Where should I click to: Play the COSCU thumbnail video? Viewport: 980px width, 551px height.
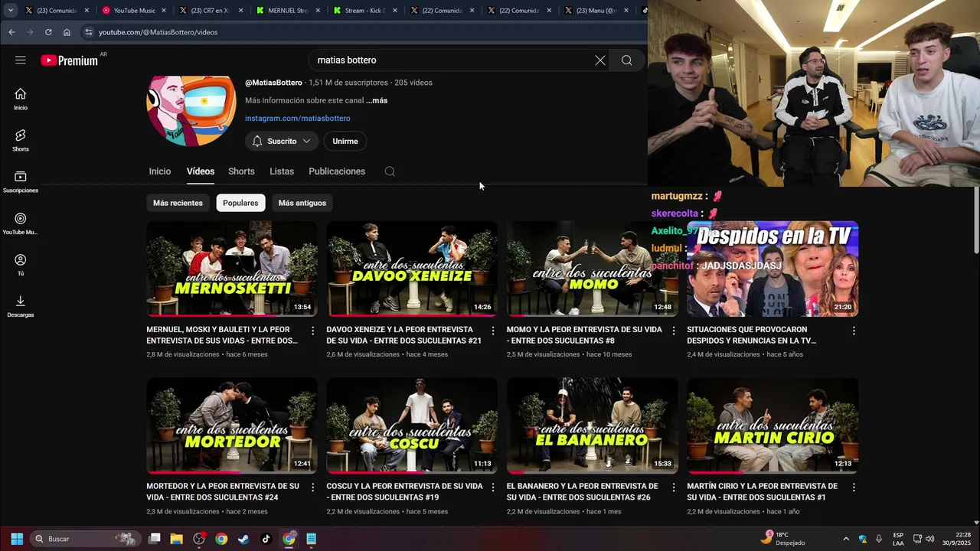click(412, 425)
